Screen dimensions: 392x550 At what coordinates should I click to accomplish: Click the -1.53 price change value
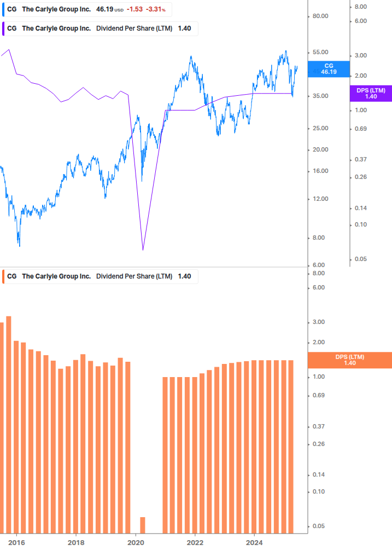pos(135,9)
